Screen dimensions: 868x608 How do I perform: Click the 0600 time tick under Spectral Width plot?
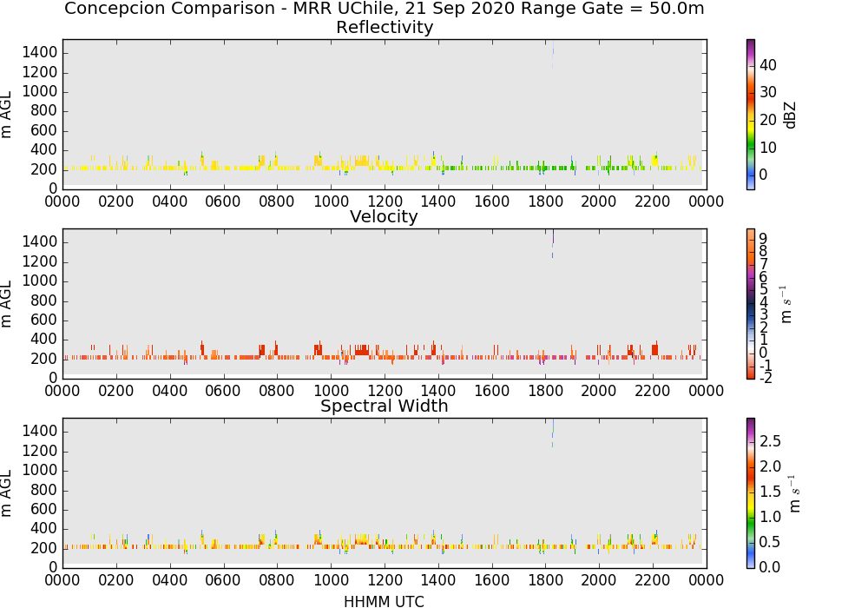[223, 580]
